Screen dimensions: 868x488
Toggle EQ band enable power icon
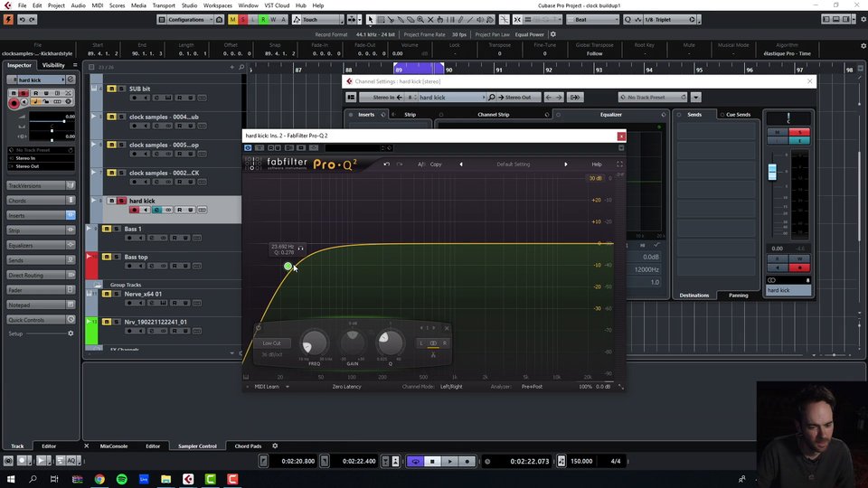pyautogui.click(x=259, y=328)
